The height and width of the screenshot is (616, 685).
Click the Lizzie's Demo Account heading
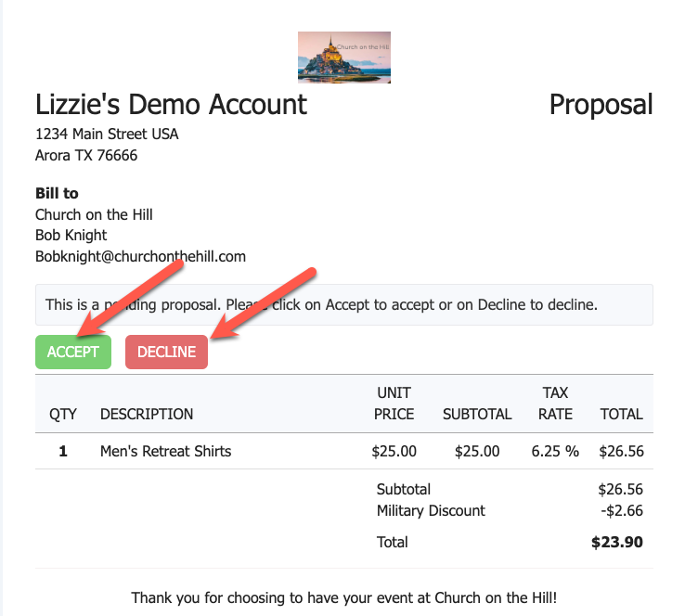click(x=171, y=104)
